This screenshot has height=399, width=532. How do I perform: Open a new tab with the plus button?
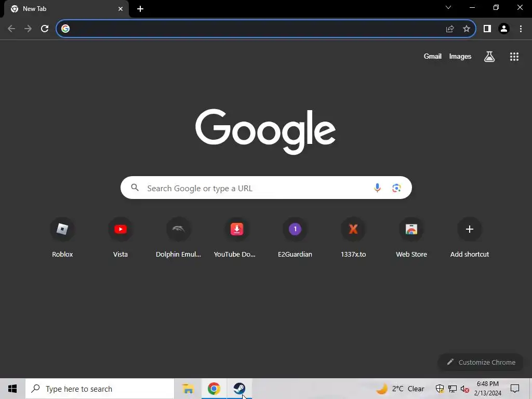pyautogui.click(x=140, y=9)
